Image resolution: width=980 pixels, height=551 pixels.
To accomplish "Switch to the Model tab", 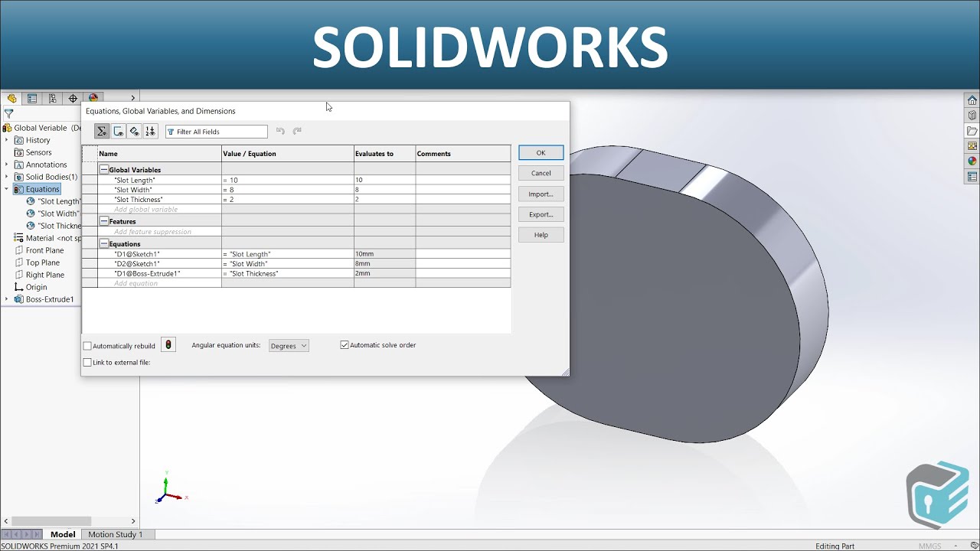I will 63,534.
